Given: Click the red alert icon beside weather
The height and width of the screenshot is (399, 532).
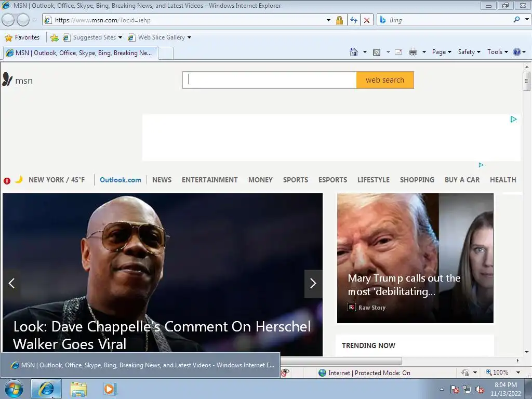Looking at the screenshot, I should [7, 181].
